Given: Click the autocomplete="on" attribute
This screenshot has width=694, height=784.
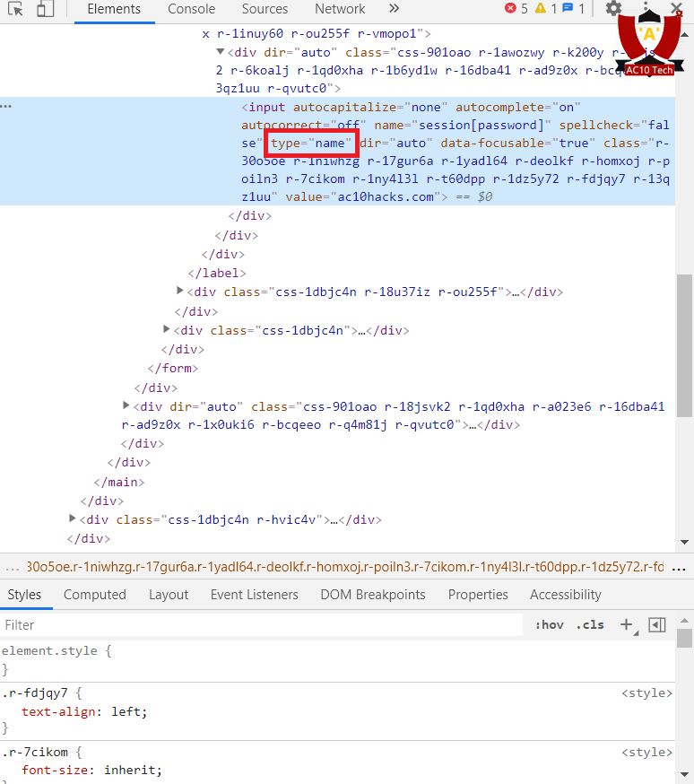Looking at the screenshot, I should point(517,107).
